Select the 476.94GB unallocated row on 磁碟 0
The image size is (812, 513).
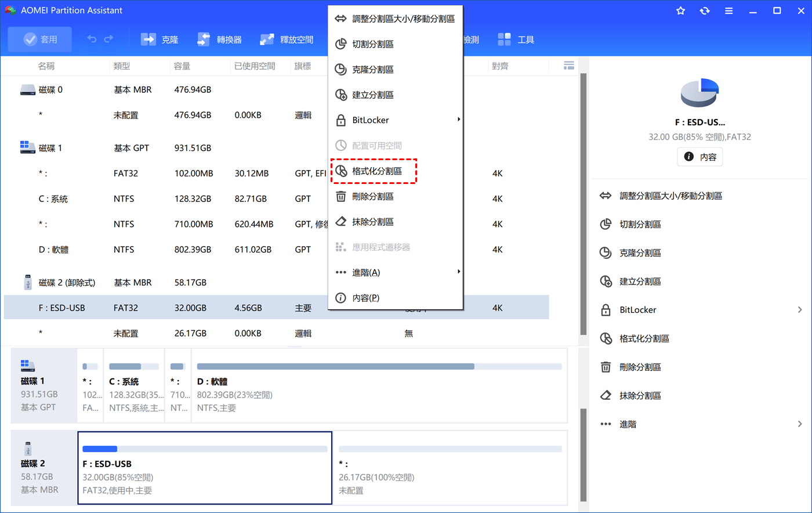(x=276, y=115)
